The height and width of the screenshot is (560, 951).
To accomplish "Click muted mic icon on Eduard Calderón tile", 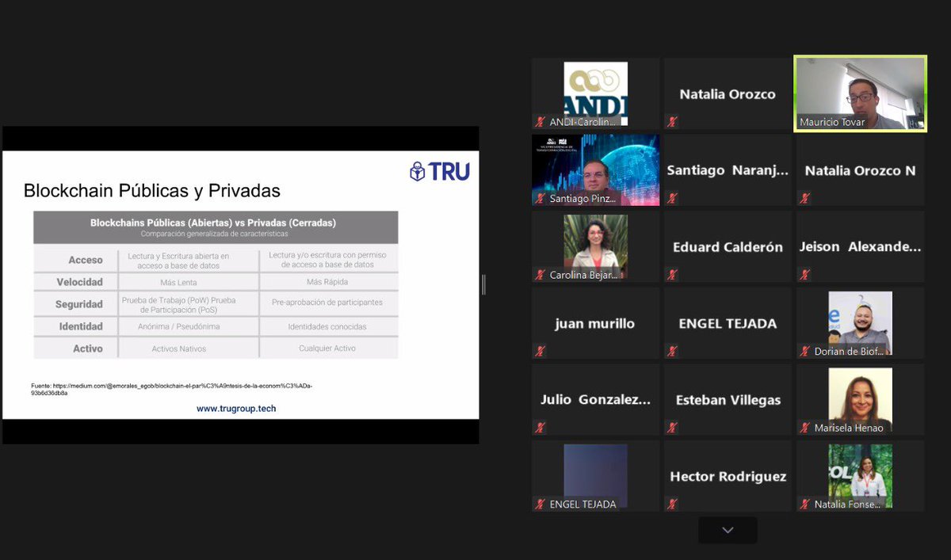I will tap(672, 275).
